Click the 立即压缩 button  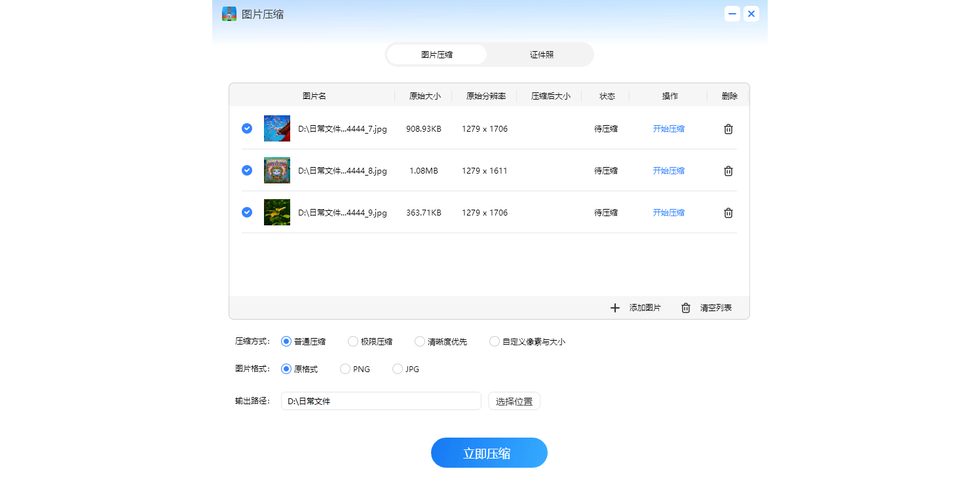tap(489, 453)
